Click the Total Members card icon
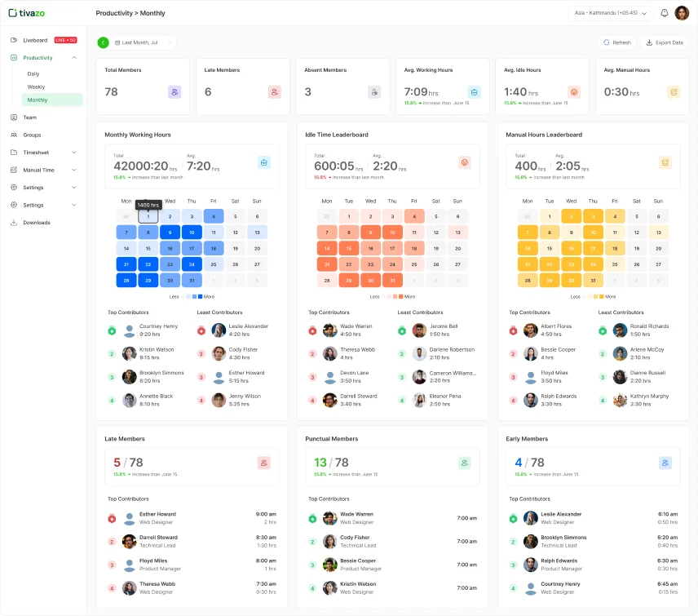This screenshot has width=698, height=616. pos(174,92)
